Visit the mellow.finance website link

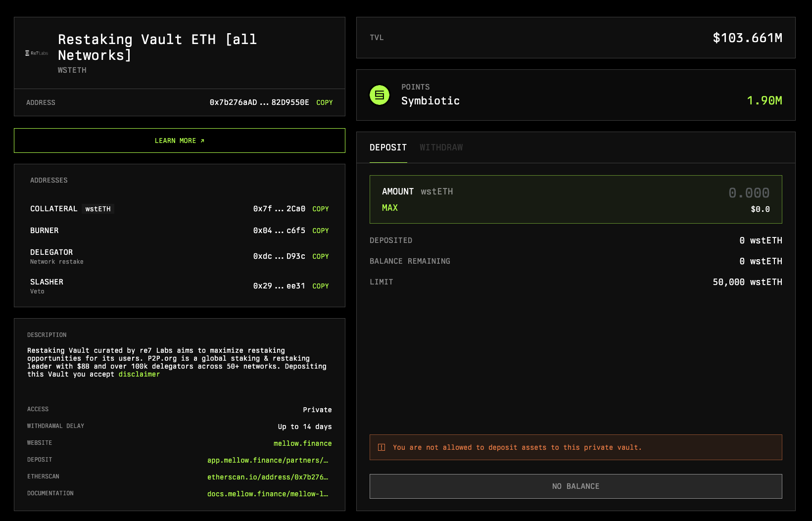303,443
